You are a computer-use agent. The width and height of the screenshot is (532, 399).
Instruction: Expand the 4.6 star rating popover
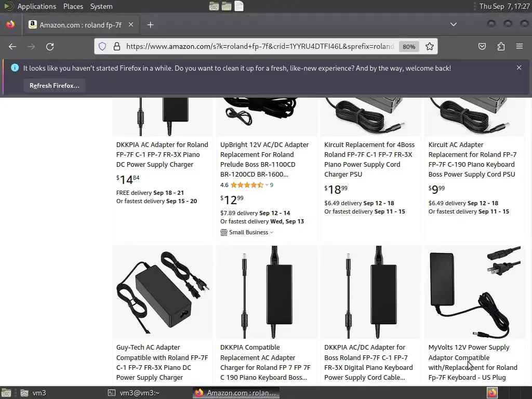click(249, 185)
